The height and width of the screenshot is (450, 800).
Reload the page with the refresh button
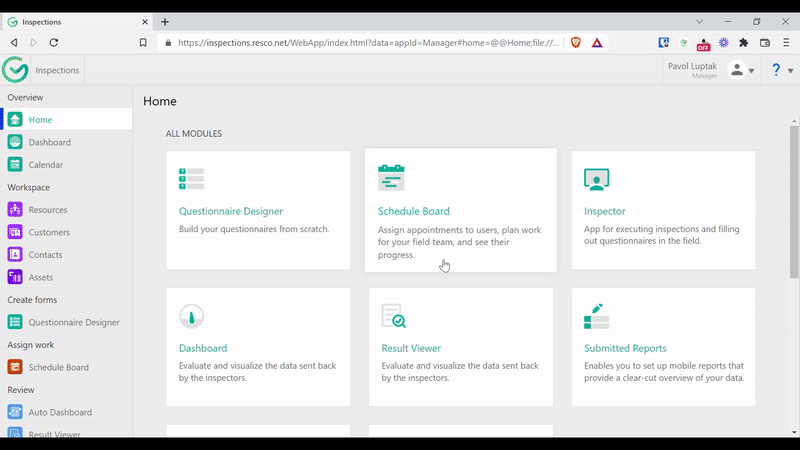(54, 43)
